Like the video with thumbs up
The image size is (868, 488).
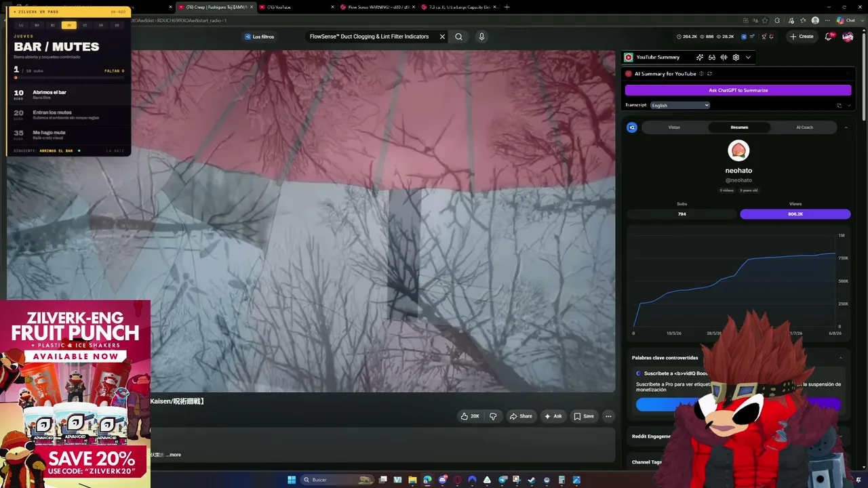click(x=469, y=416)
